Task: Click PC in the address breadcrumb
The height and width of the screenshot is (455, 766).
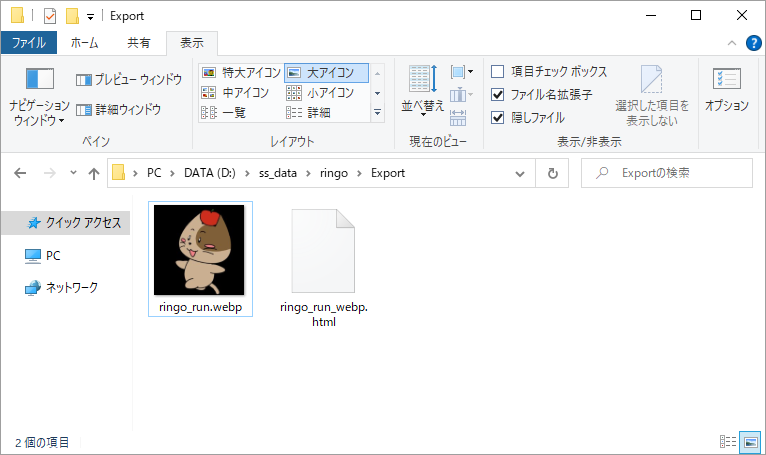Action: click(154, 173)
